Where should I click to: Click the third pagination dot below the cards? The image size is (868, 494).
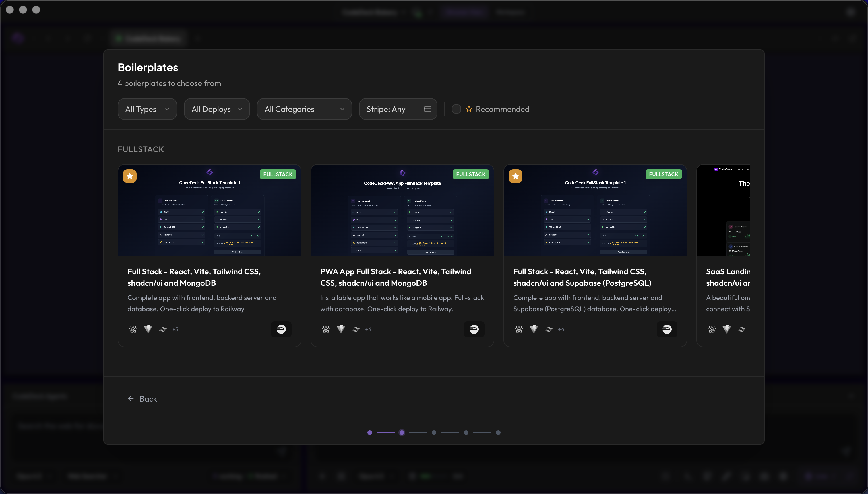(x=433, y=433)
